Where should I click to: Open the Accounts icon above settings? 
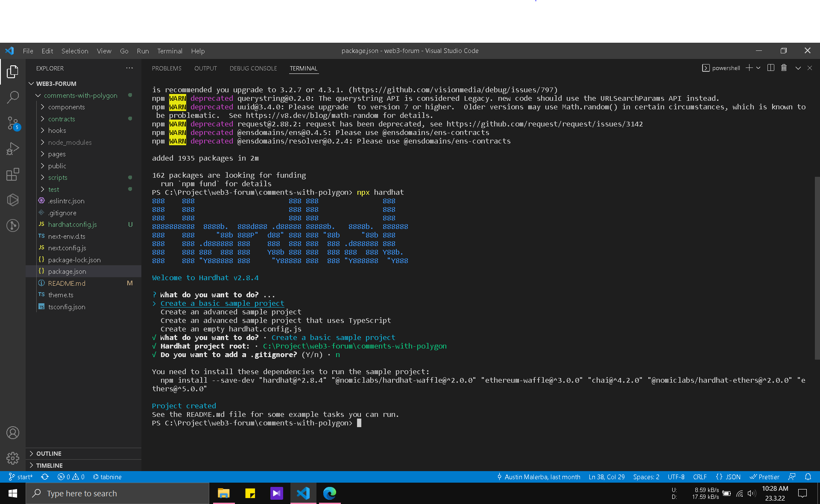[x=12, y=433]
